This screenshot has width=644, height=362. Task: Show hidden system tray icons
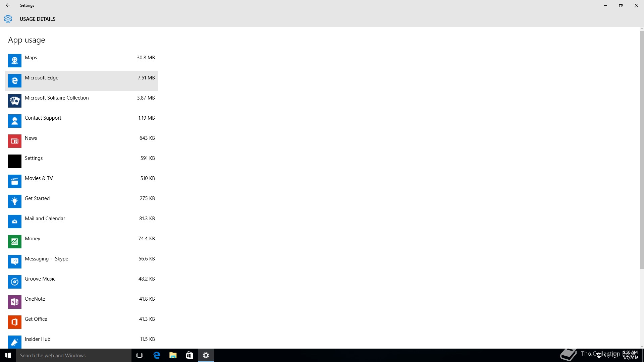click(590, 355)
